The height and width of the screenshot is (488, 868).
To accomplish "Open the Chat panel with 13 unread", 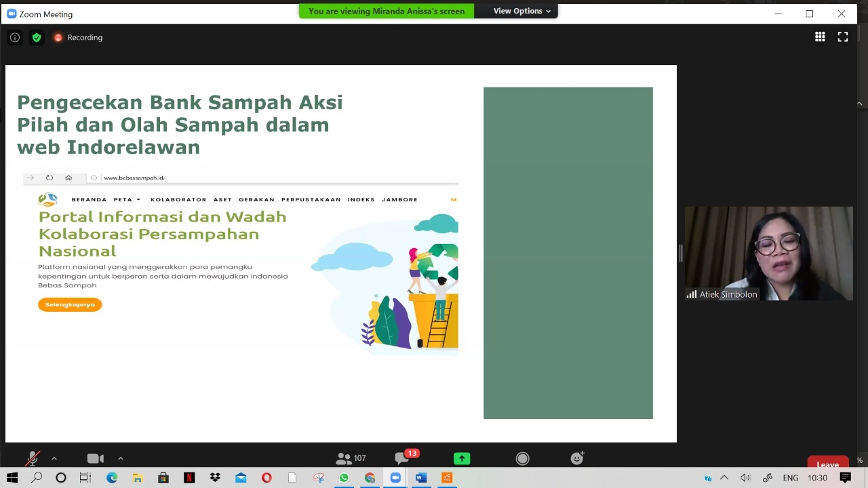I will (x=403, y=459).
